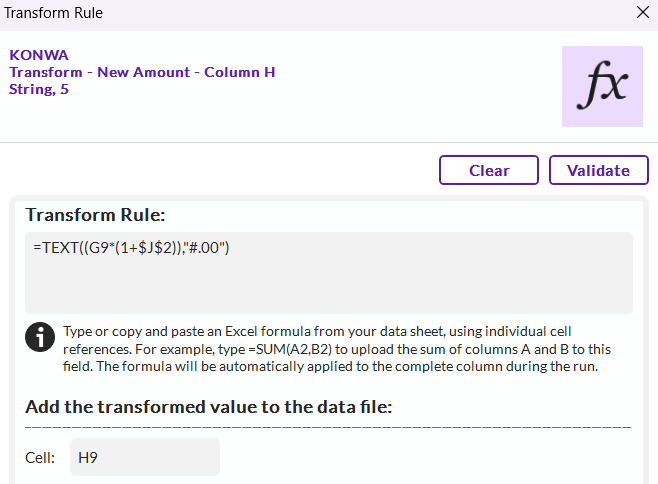Click the Cell: field label
This screenshot has width=658, height=484.
[x=40, y=458]
